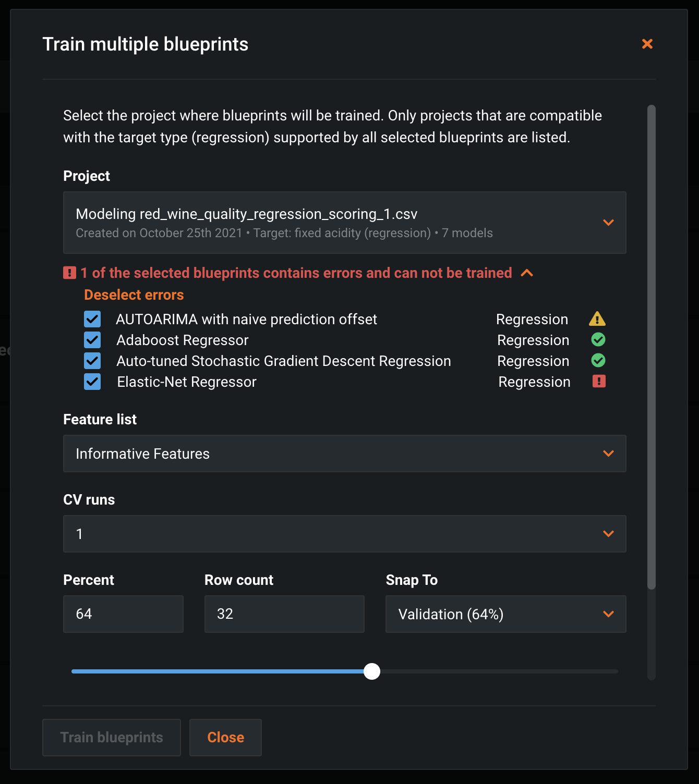The height and width of the screenshot is (784, 699).
Task: Expand the Feature list dropdown
Action: coord(344,454)
